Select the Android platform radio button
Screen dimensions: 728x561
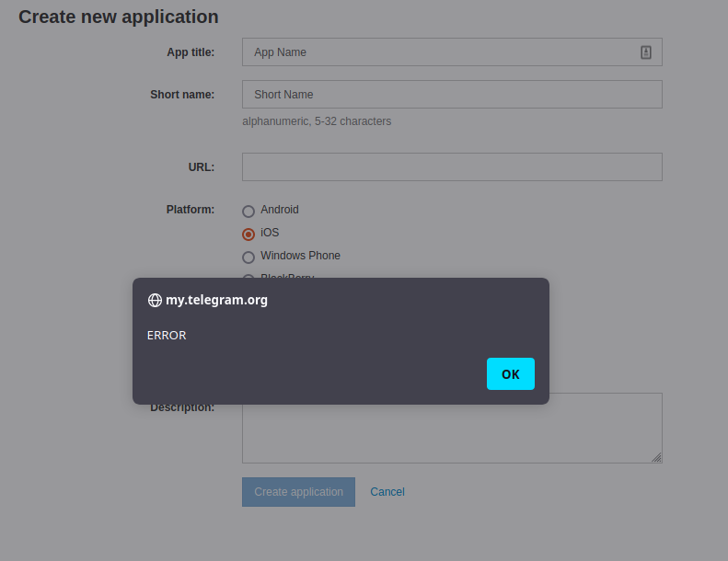point(248,212)
